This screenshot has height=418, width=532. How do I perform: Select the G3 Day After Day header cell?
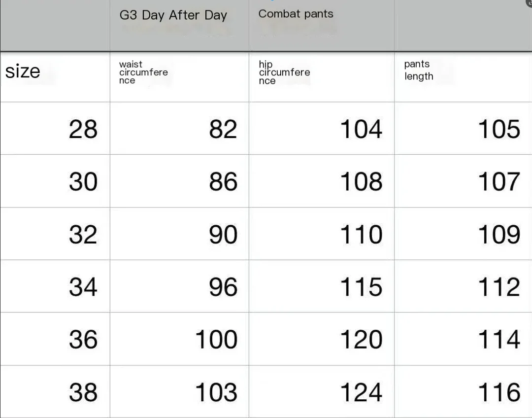pyautogui.click(x=179, y=26)
